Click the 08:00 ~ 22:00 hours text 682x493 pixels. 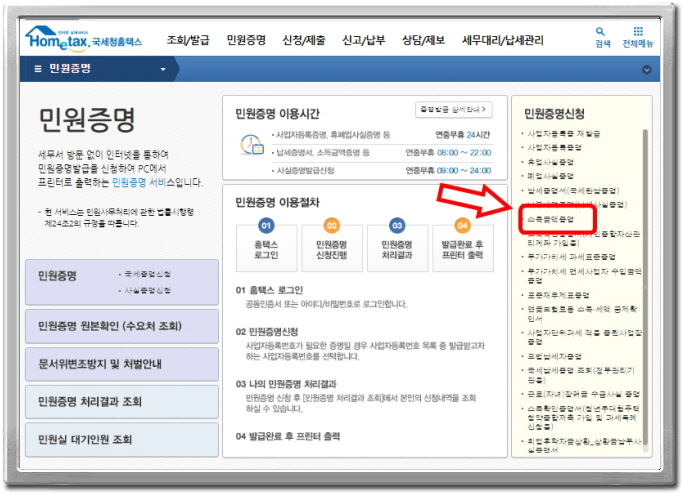point(464,153)
